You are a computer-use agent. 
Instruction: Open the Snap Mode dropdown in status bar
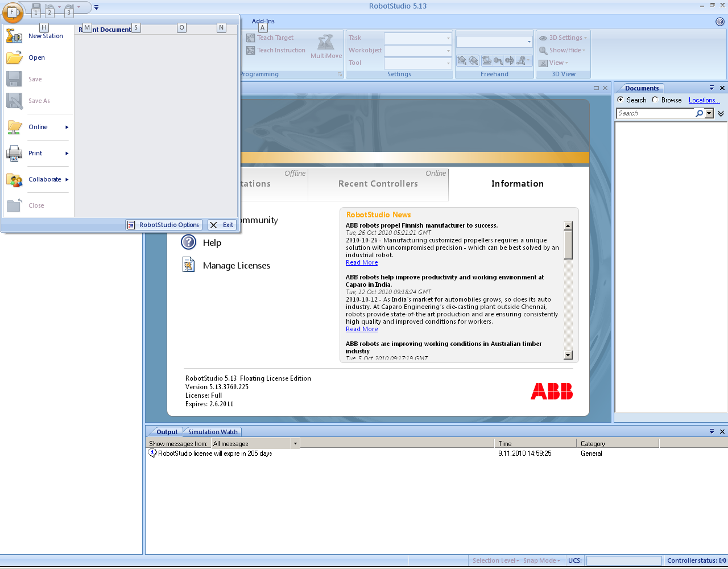[542, 560]
